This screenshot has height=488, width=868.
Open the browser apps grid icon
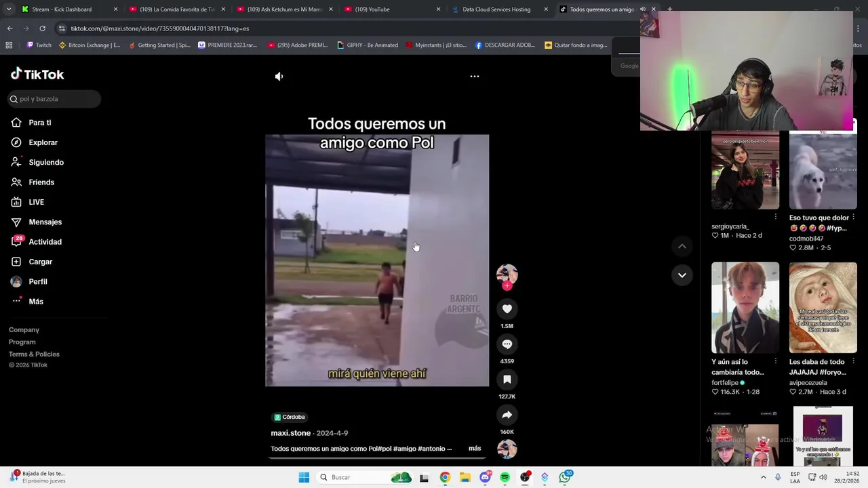(x=9, y=45)
